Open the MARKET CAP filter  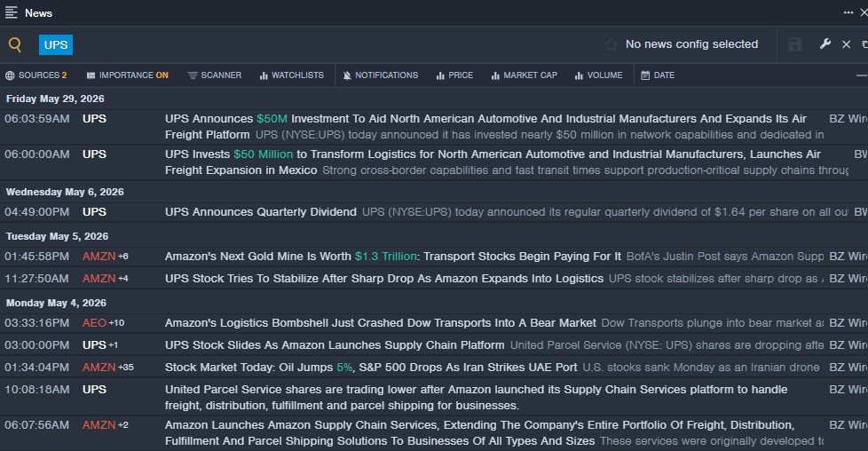coord(525,75)
